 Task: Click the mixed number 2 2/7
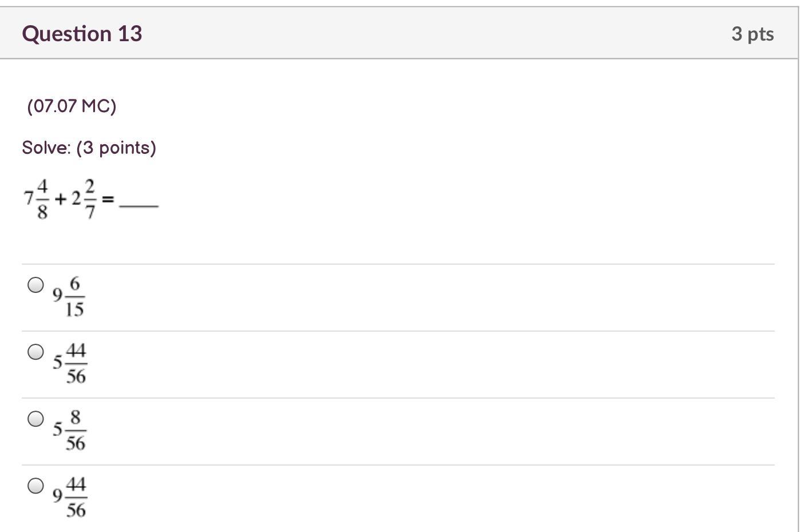(x=84, y=199)
